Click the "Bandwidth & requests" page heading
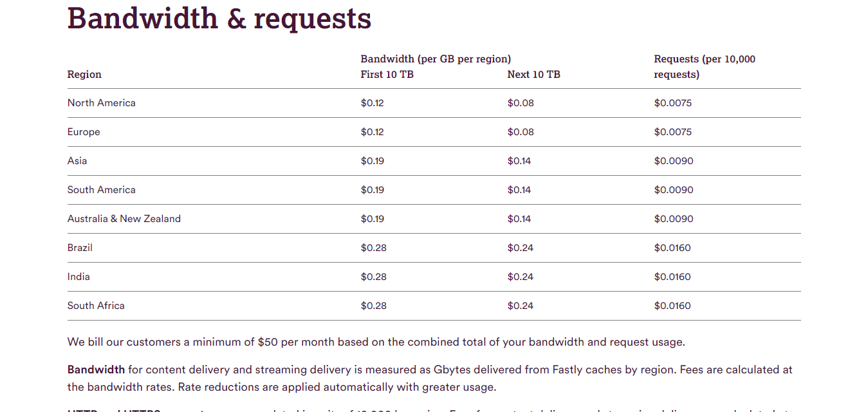Screen dimensions: 868x412 (219, 18)
